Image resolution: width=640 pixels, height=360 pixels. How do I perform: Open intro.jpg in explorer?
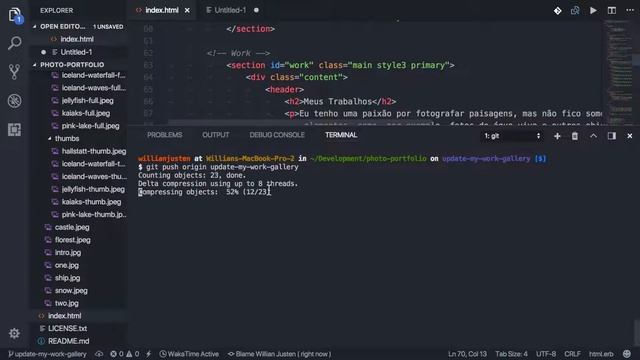point(68,252)
